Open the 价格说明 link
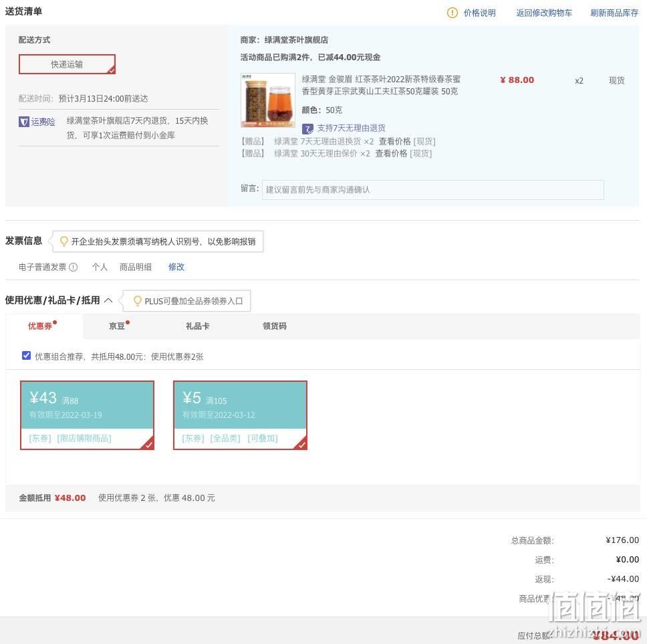This screenshot has width=647, height=644. (x=479, y=13)
